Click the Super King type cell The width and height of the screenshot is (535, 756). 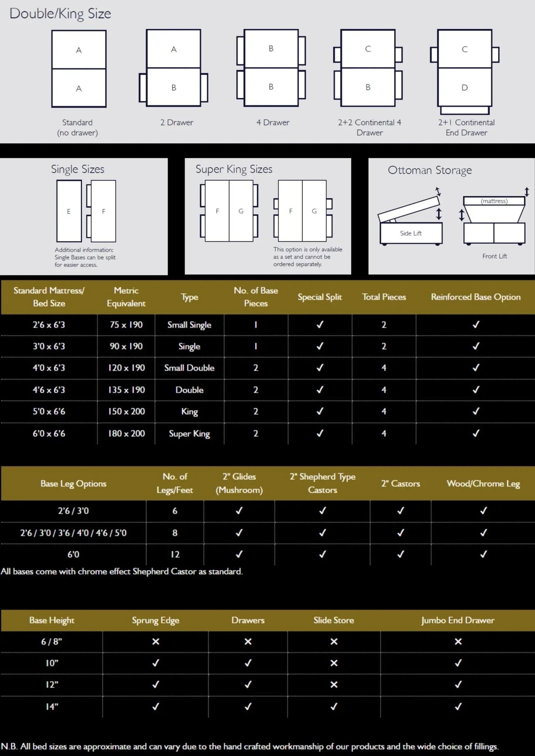pos(189,434)
